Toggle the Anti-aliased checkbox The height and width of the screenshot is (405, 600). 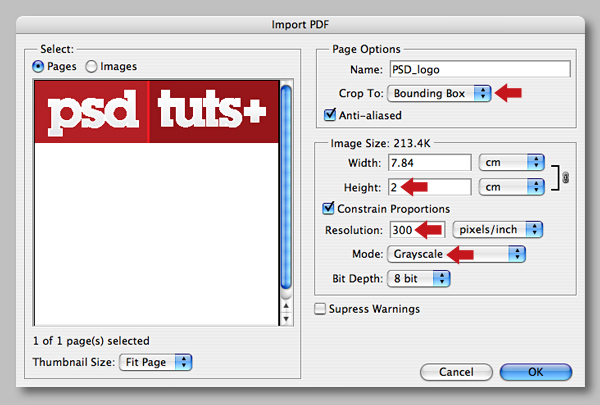pos(330,114)
